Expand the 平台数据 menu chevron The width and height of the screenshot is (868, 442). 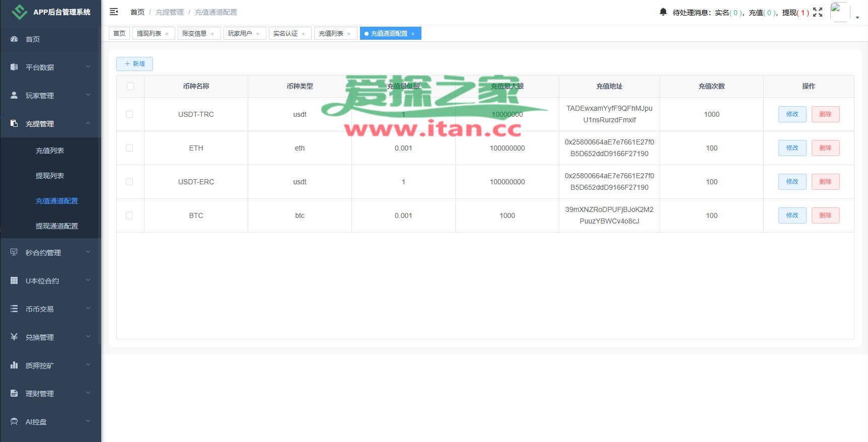pos(88,66)
